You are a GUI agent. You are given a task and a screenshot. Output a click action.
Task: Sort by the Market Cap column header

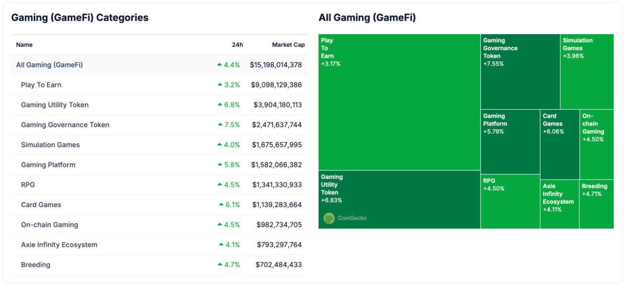pyautogui.click(x=288, y=45)
